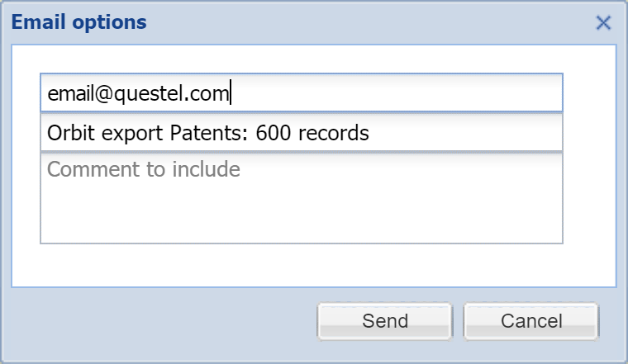Viewport: 628px width, 364px height.
Task: Click white panel space below comment box
Action: point(314,266)
